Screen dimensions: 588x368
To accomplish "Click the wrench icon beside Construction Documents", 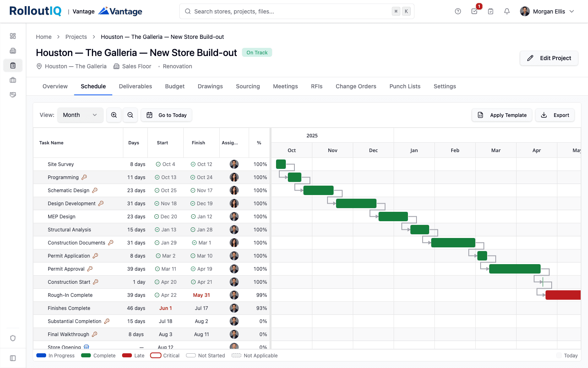I will (x=111, y=243).
